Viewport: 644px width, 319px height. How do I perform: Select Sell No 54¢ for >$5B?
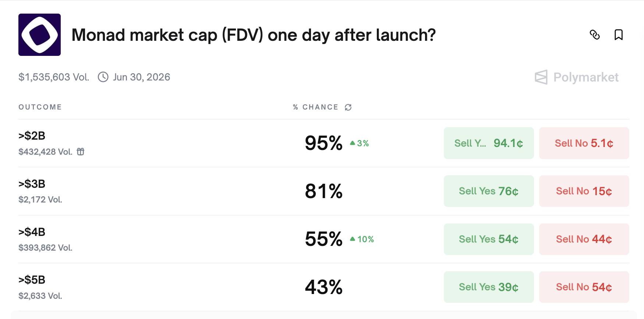(x=584, y=287)
